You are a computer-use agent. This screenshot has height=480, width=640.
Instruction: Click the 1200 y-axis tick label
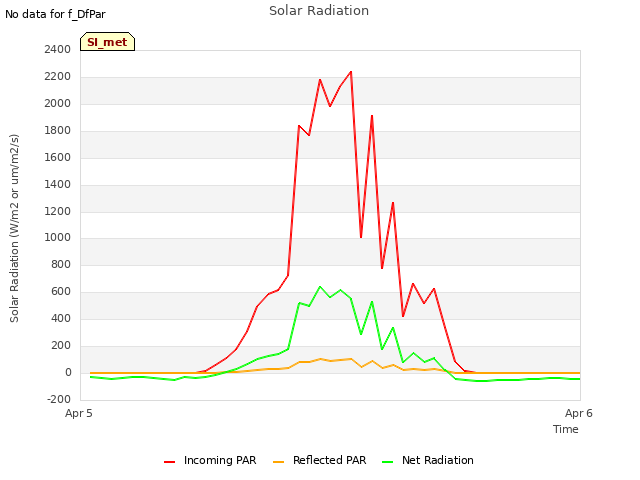[x=58, y=211]
